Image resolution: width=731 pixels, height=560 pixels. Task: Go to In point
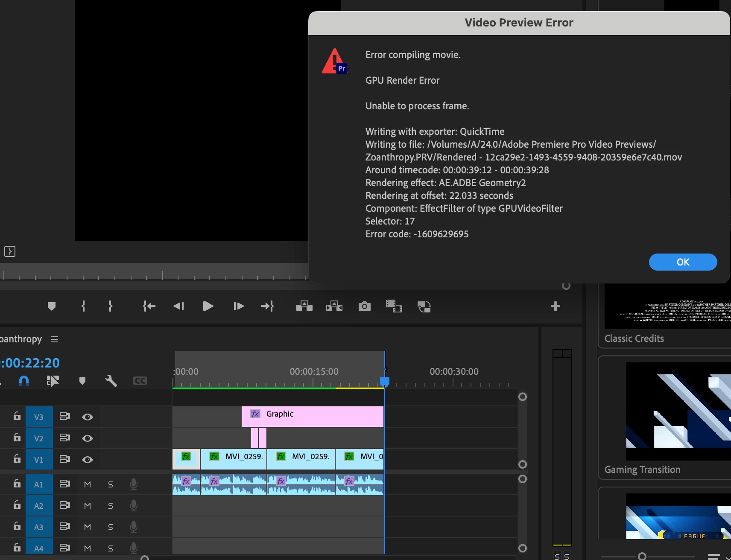[149, 306]
